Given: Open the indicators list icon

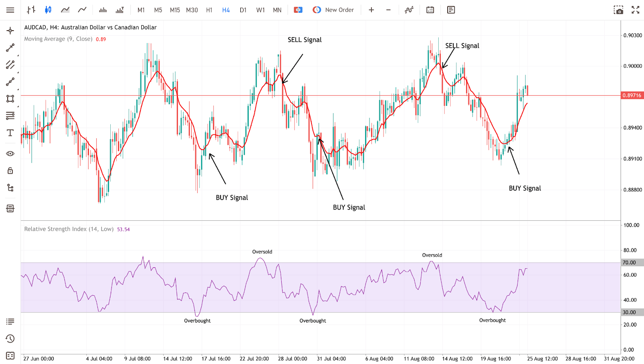Looking at the screenshot, I should click(409, 10).
